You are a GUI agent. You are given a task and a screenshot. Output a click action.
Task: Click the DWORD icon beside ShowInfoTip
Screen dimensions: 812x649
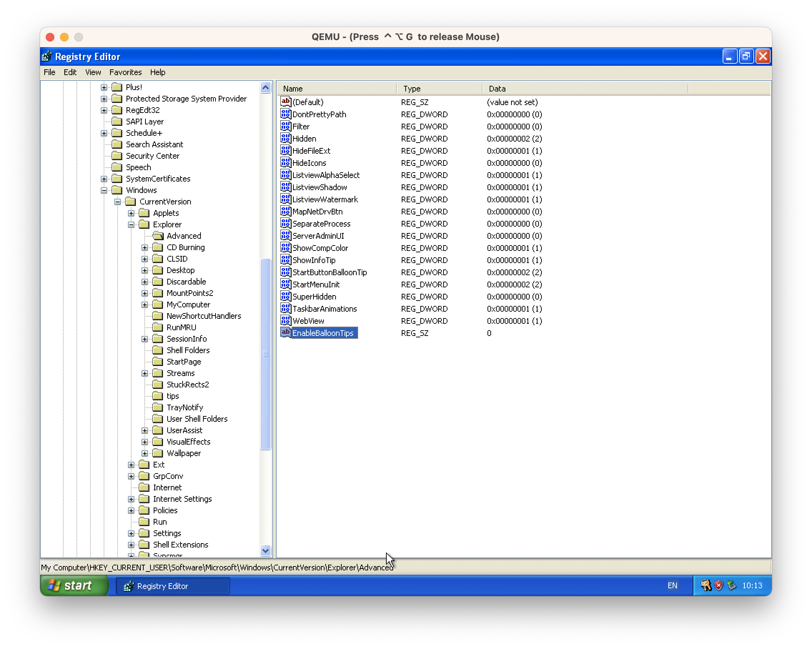point(286,259)
